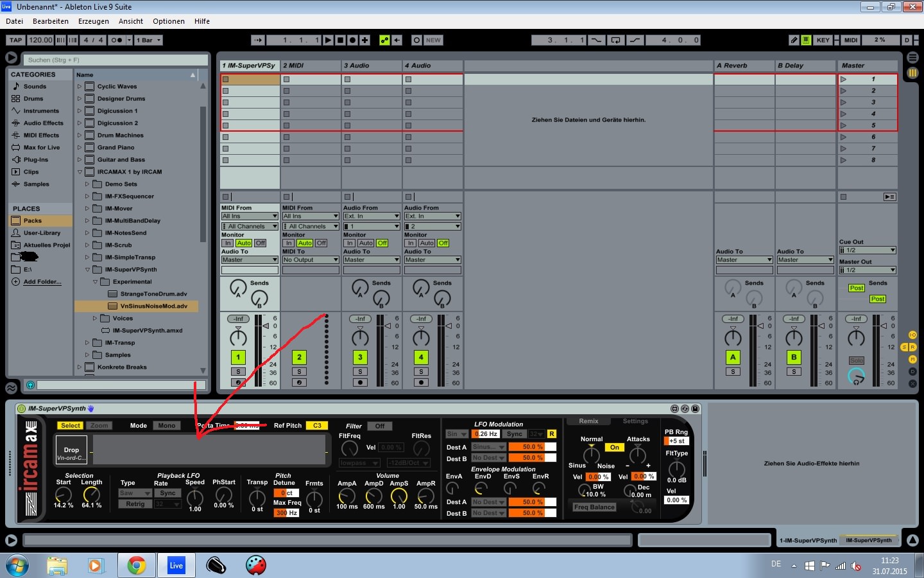
Task: Solo track 4 with S button
Action: click(421, 372)
